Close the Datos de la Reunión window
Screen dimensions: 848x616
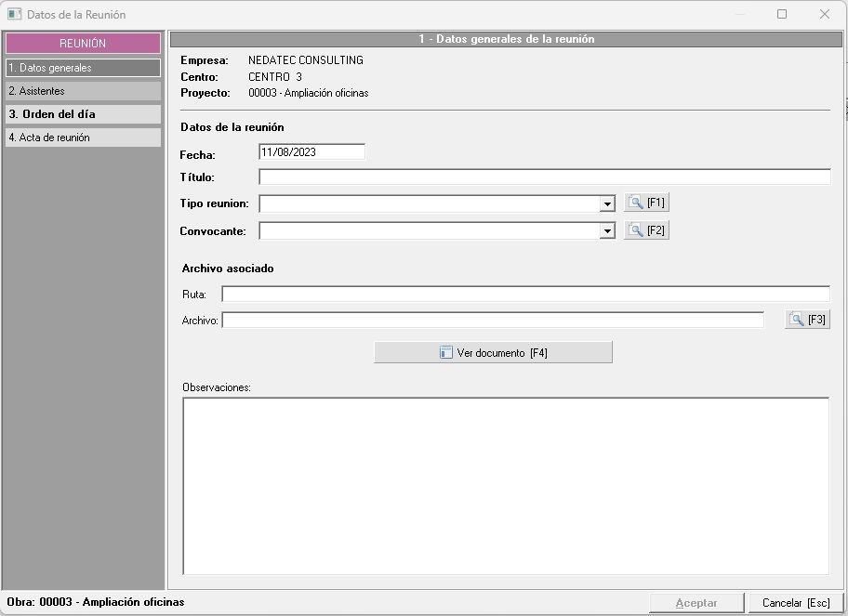[825, 14]
